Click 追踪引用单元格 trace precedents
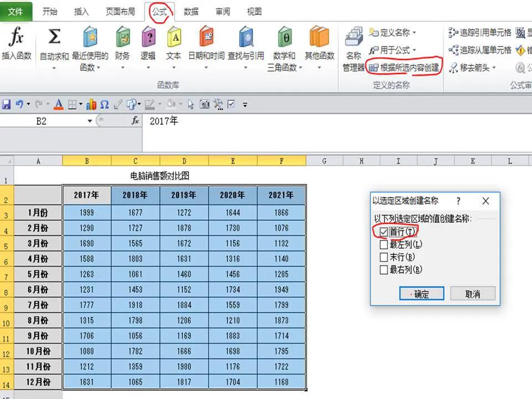532x399 pixels. [x=480, y=33]
